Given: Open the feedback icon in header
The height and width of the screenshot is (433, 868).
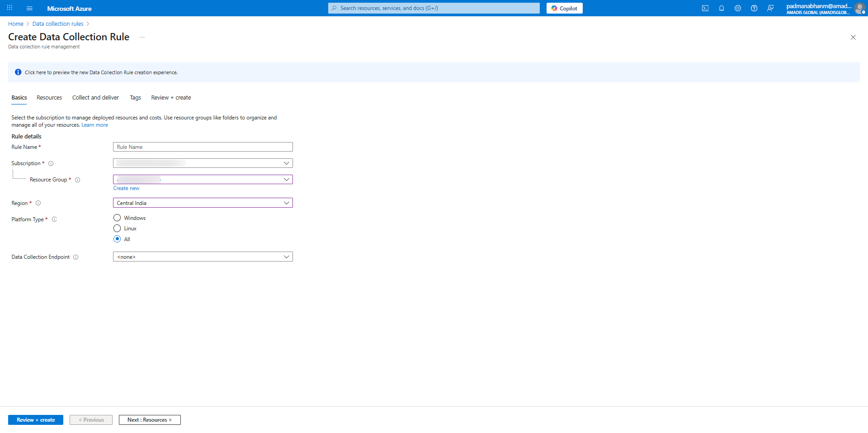Looking at the screenshot, I should [x=770, y=8].
